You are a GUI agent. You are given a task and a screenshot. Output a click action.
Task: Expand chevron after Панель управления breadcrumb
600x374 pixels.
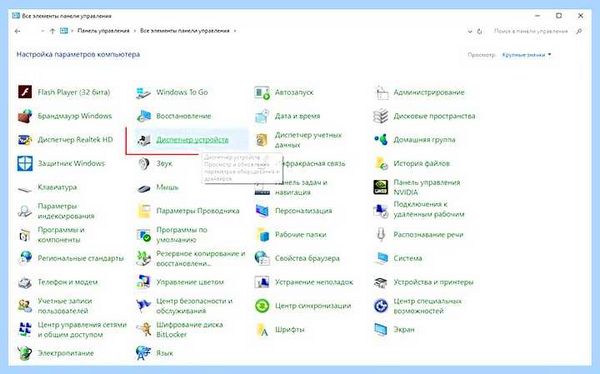tap(135, 31)
